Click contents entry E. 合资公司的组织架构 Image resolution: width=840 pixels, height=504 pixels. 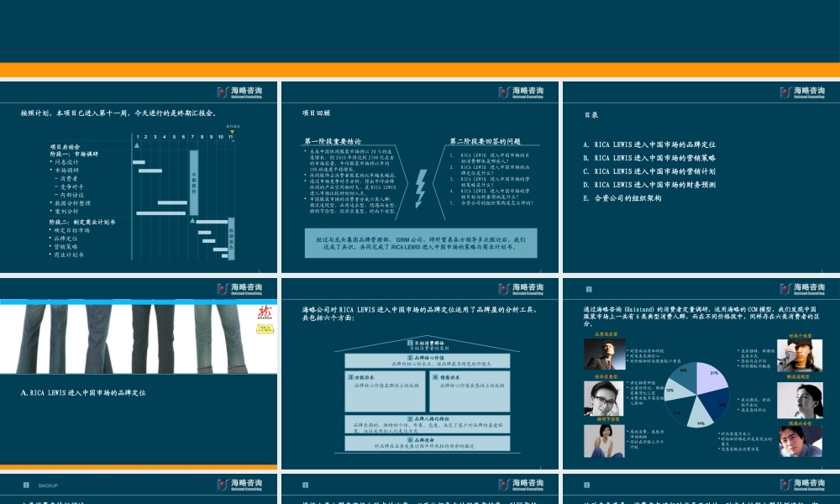[622, 198]
